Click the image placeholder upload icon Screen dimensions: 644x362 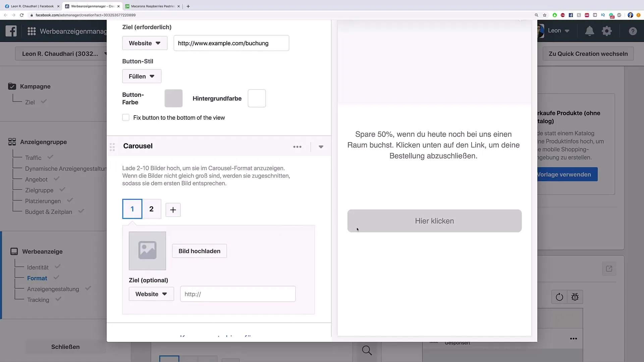click(147, 250)
